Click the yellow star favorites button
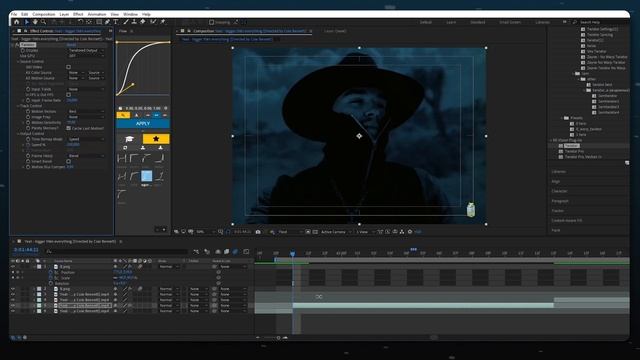640x360 pixels. (x=156, y=139)
